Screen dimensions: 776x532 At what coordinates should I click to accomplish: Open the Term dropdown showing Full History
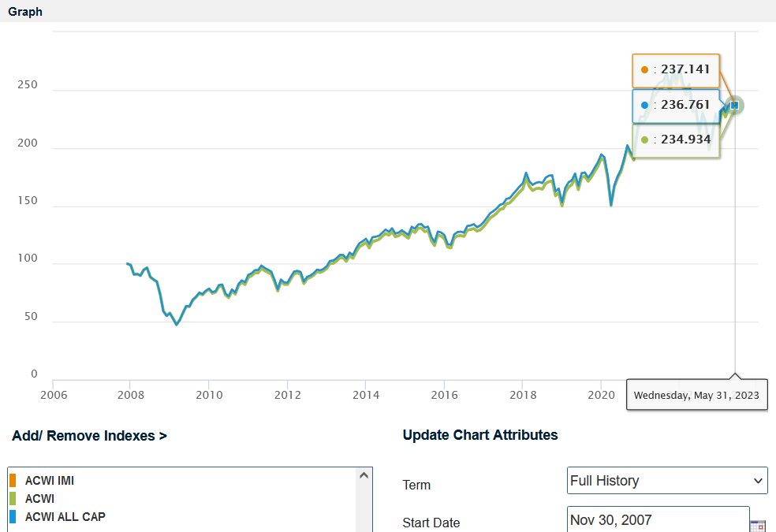[666, 481]
